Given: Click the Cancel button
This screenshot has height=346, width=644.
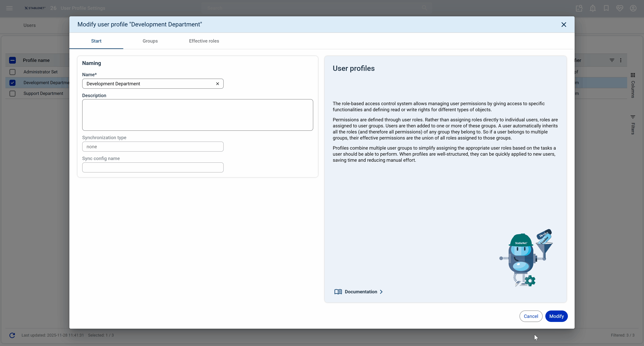Looking at the screenshot, I should pos(531,316).
